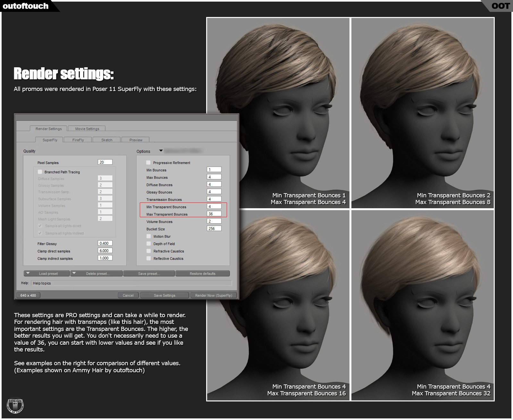Image resolution: width=513 pixels, height=420 pixels.
Task: Click the Cancel button
Action: click(128, 295)
